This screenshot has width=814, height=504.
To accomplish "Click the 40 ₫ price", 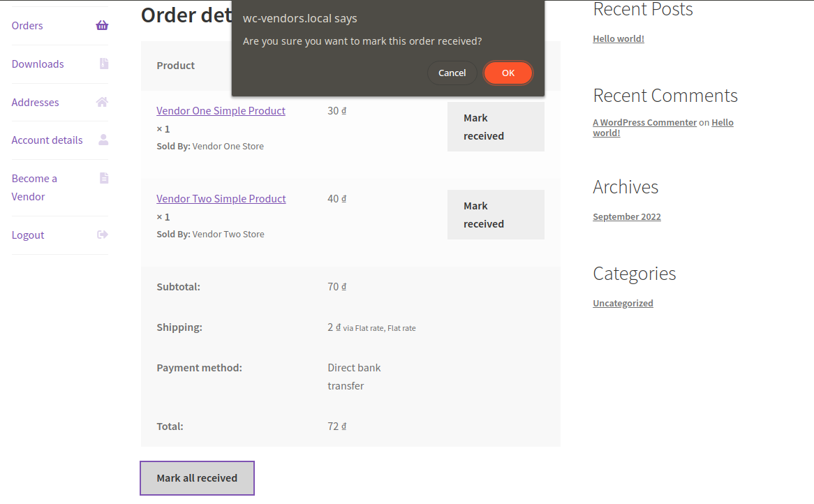I will [x=337, y=199].
